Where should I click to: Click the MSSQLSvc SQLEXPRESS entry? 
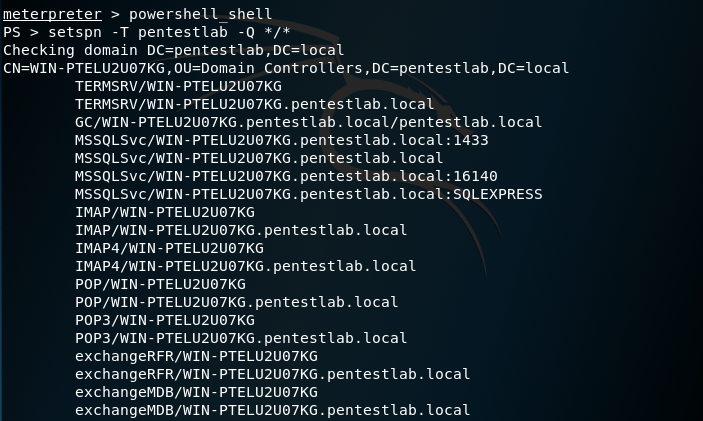(308, 194)
